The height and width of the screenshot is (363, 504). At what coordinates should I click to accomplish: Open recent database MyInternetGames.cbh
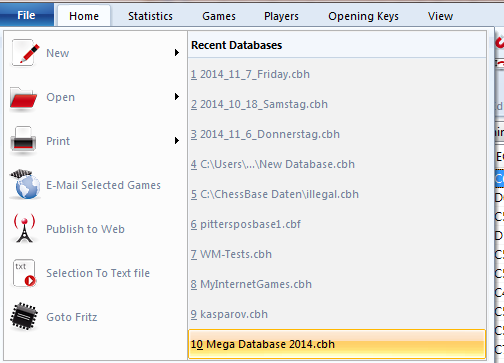click(x=251, y=284)
